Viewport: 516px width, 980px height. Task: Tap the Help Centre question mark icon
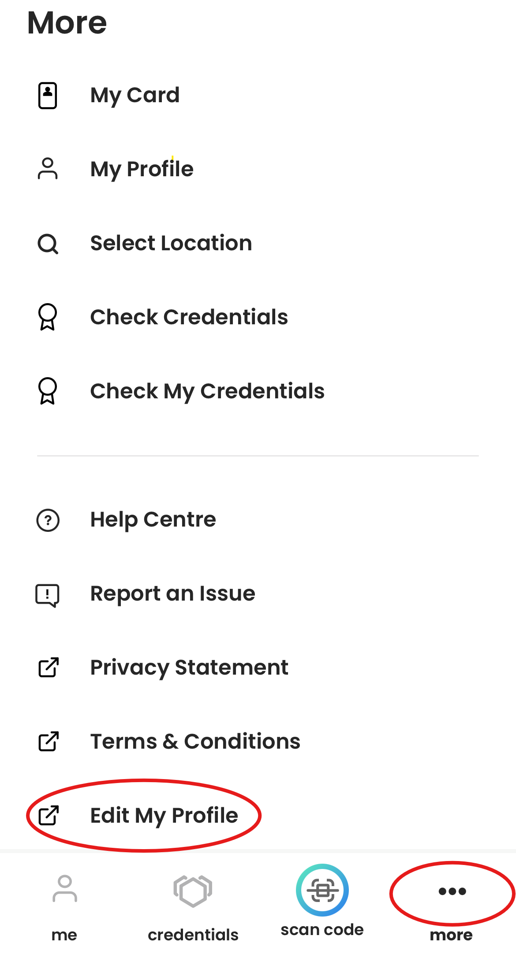(48, 520)
